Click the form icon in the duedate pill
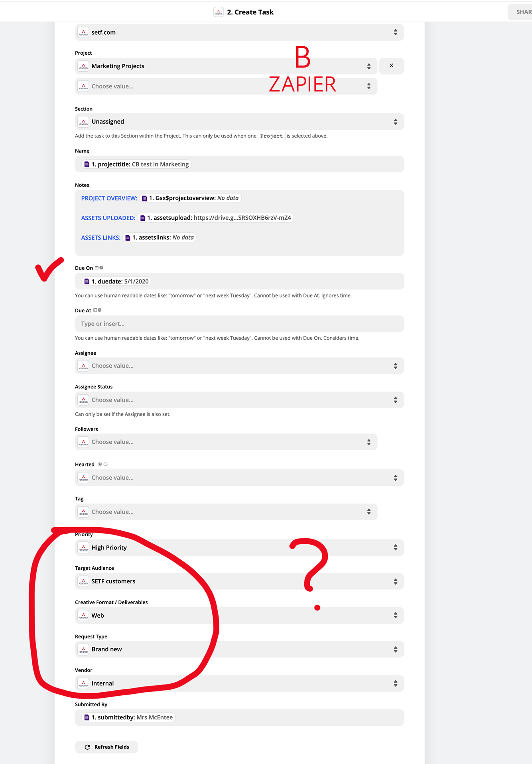 (87, 282)
